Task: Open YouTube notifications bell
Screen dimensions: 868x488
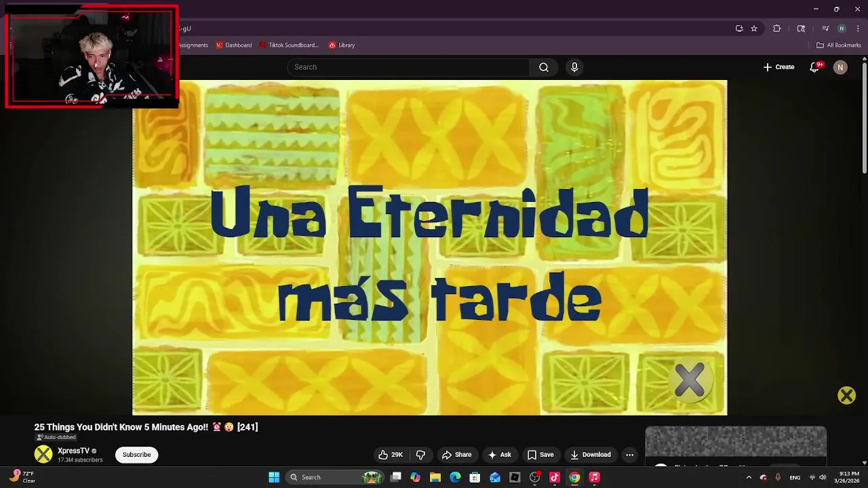Action: [x=815, y=67]
